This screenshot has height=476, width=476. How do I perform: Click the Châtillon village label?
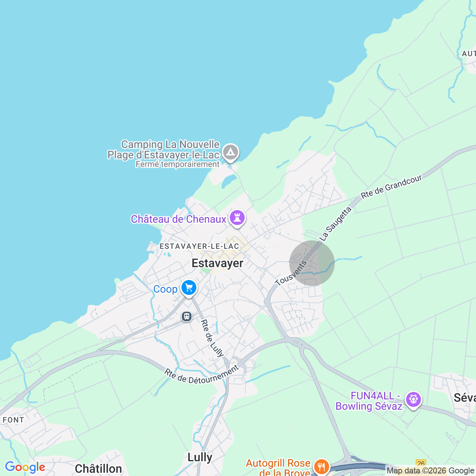(99, 469)
